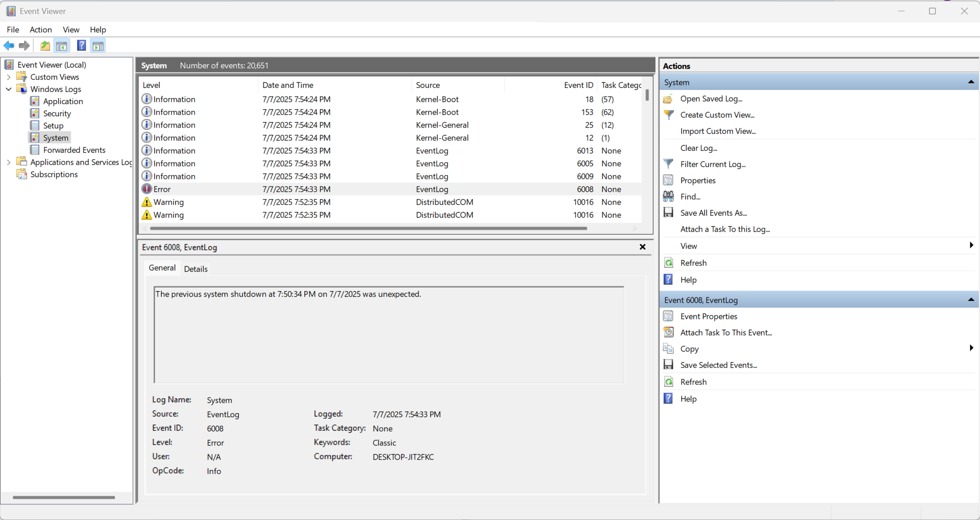980x520 pixels.
Task: Switch to the Details tab
Action: click(196, 269)
